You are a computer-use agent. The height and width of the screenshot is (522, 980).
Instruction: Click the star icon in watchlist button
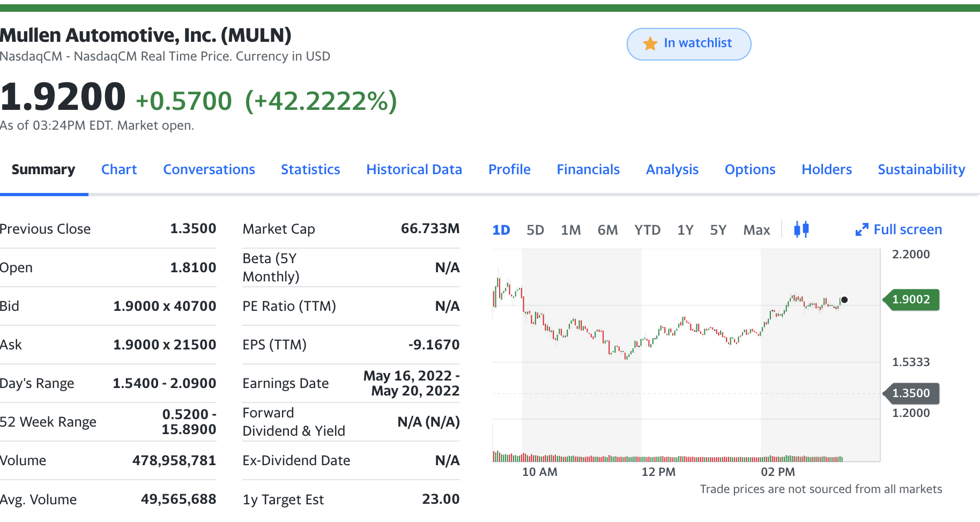pyautogui.click(x=650, y=43)
